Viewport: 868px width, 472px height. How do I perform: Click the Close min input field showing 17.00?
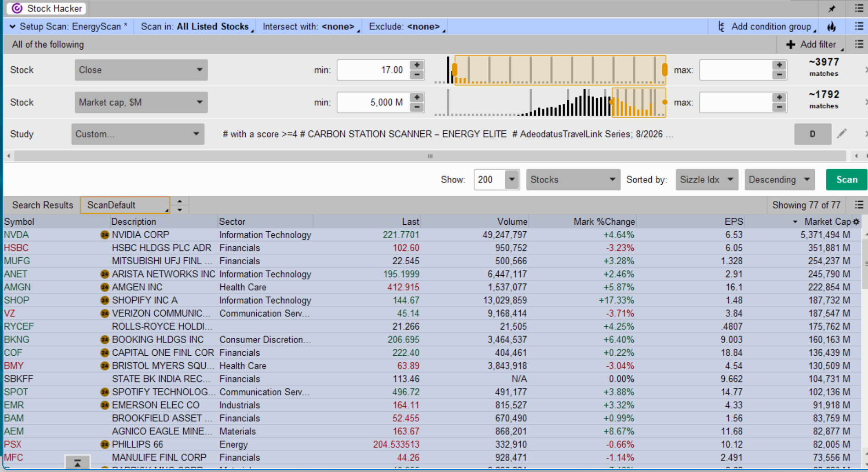click(x=373, y=70)
